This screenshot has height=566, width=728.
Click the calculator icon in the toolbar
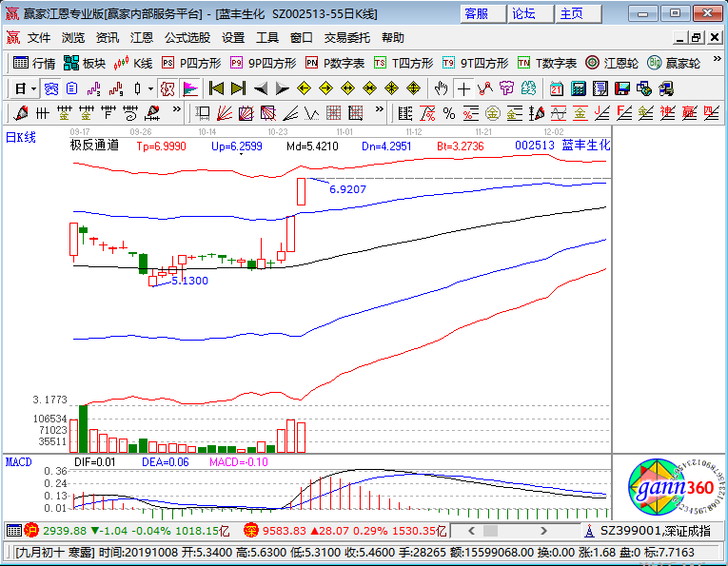578,88
